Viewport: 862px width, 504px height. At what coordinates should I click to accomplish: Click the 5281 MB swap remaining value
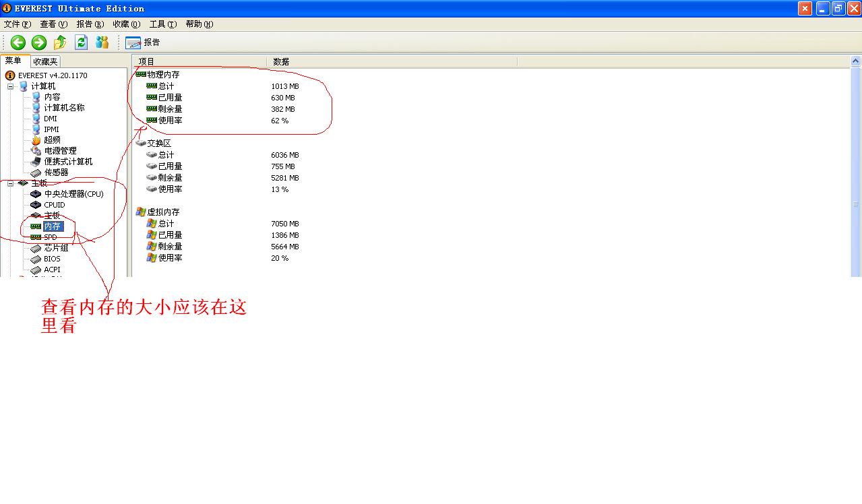[x=285, y=178]
